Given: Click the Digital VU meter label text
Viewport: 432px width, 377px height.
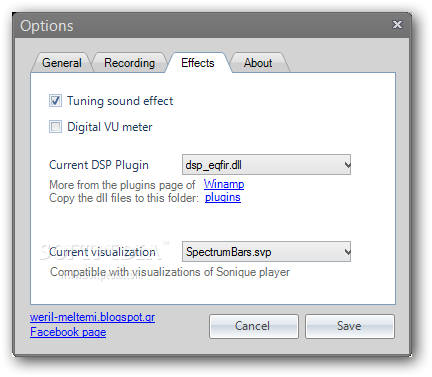Looking at the screenshot, I should (110, 127).
